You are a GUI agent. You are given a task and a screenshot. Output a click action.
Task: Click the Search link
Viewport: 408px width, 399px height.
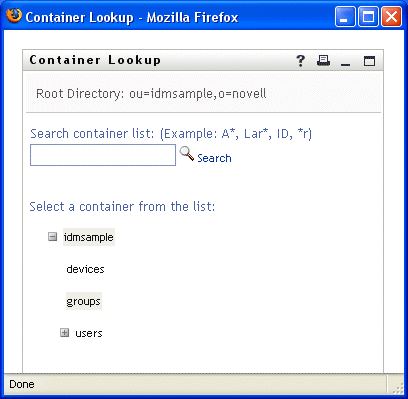[x=214, y=158]
